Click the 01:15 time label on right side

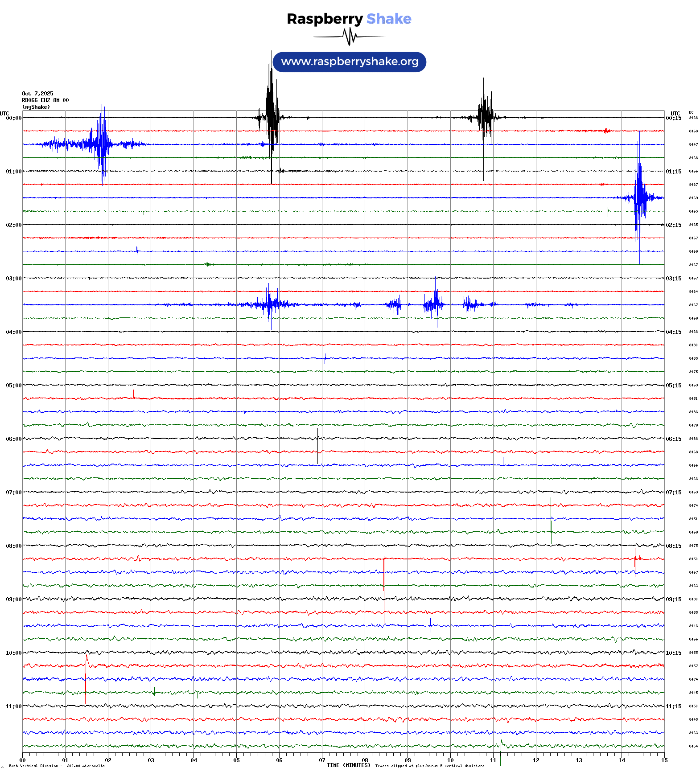coord(673,172)
